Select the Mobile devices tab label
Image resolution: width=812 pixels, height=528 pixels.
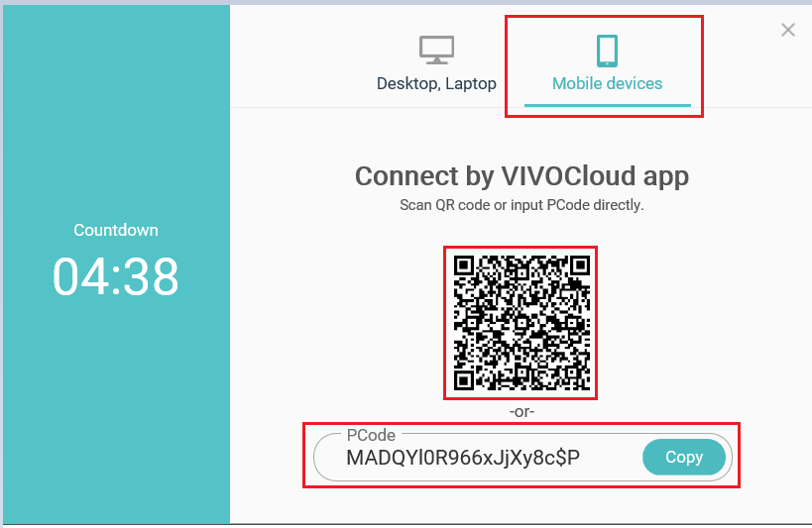tap(607, 83)
